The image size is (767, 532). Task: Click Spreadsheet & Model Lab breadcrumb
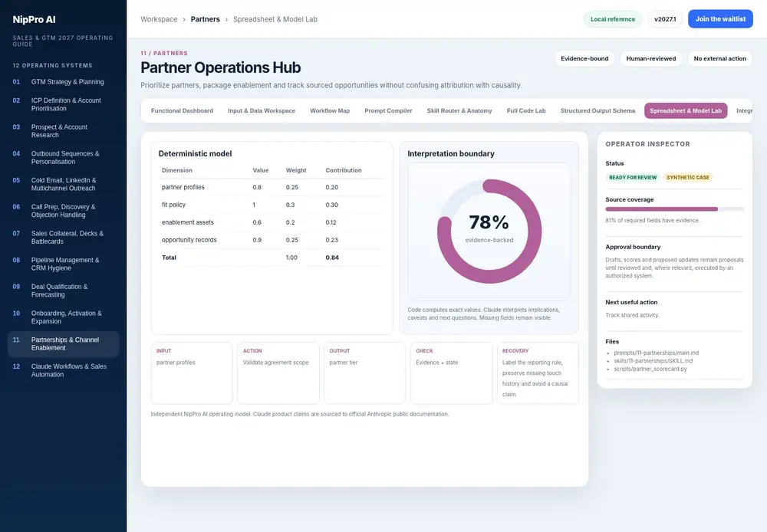coord(275,19)
